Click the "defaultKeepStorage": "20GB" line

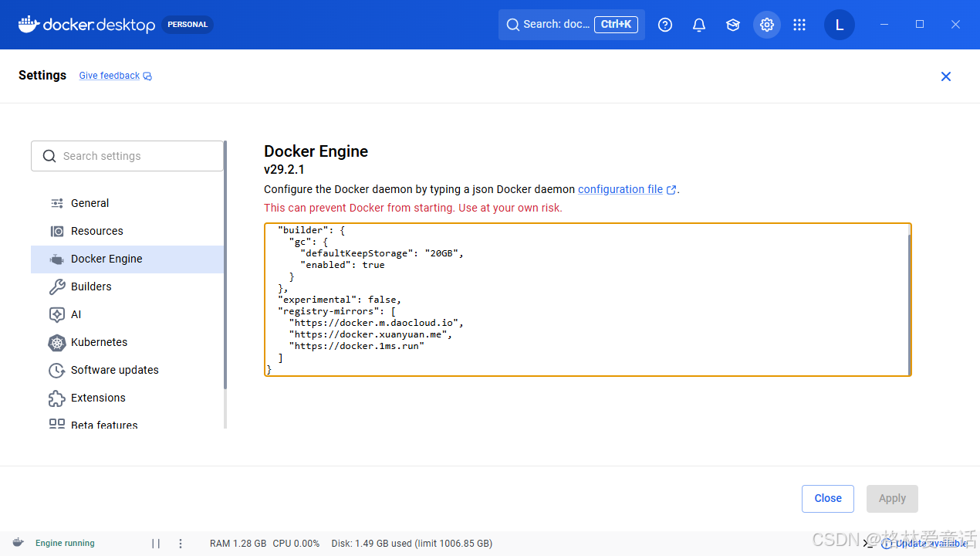pyautogui.click(x=382, y=253)
